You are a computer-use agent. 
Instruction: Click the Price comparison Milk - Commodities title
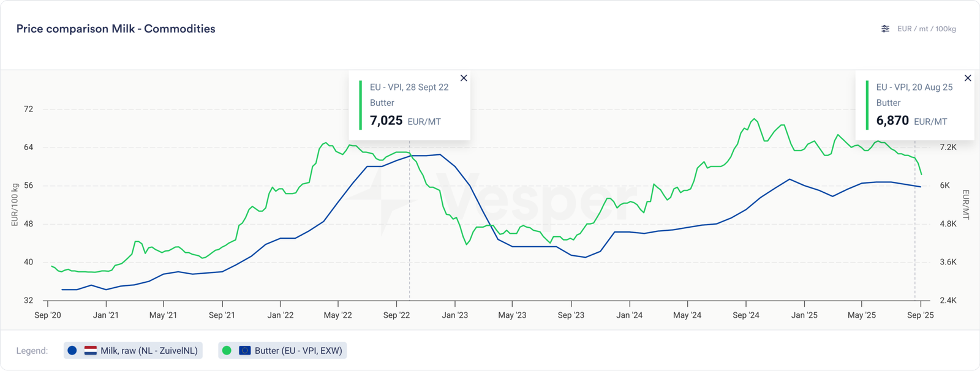(x=116, y=29)
